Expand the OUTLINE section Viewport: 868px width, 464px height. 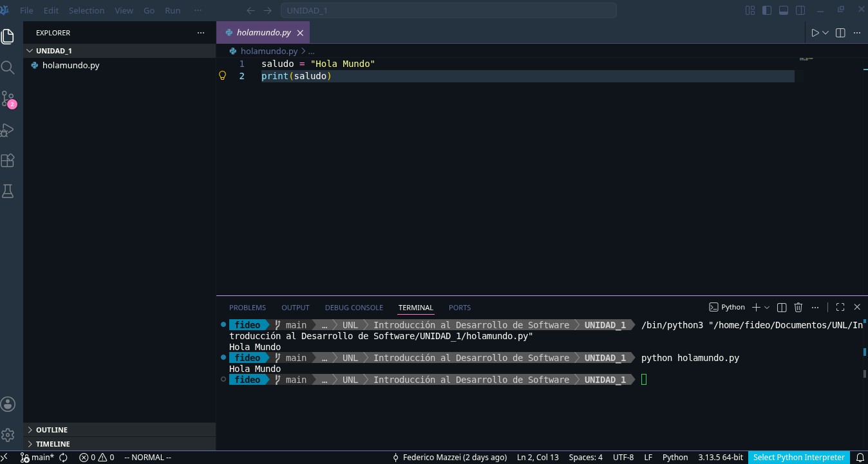click(120, 430)
